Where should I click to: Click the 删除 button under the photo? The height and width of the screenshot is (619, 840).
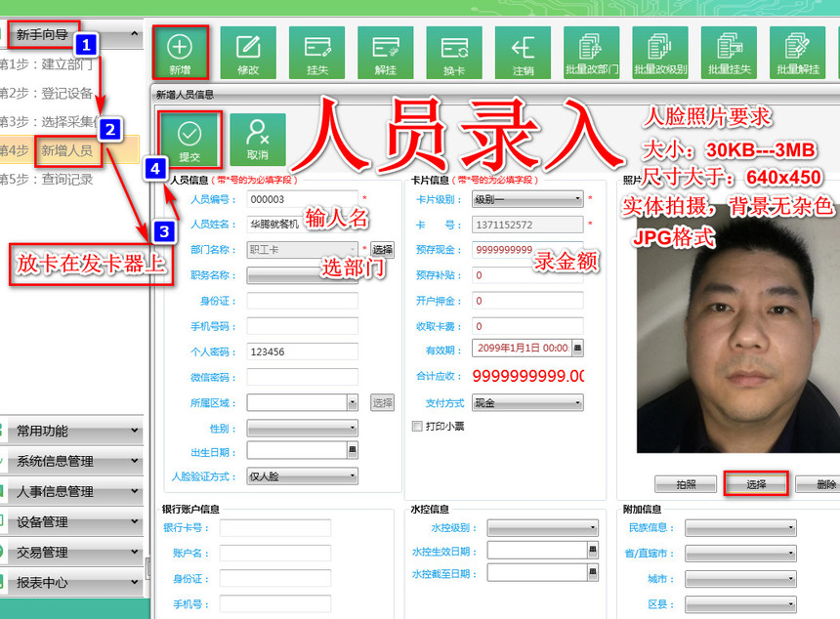coord(819,484)
